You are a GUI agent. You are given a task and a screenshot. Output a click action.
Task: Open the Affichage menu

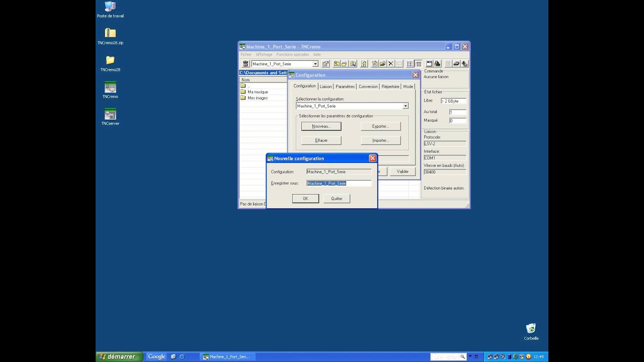pyautogui.click(x=264, y=54)
